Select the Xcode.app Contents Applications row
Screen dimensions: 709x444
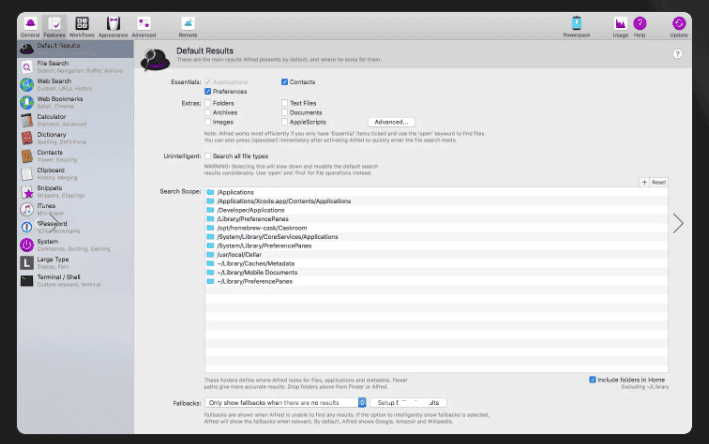[x=436, y=201]
